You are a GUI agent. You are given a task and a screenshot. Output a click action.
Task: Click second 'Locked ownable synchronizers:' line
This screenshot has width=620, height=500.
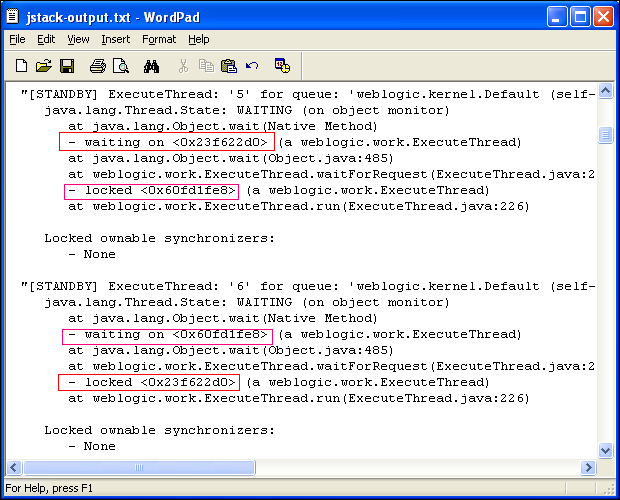tap(159, 430)
